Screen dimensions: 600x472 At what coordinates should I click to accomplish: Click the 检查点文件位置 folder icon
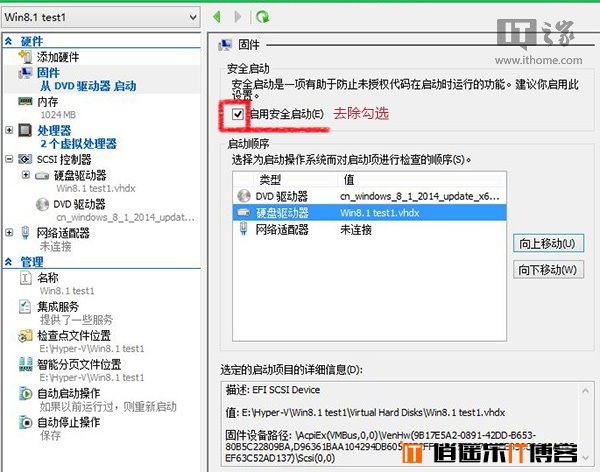click(25, 336)
